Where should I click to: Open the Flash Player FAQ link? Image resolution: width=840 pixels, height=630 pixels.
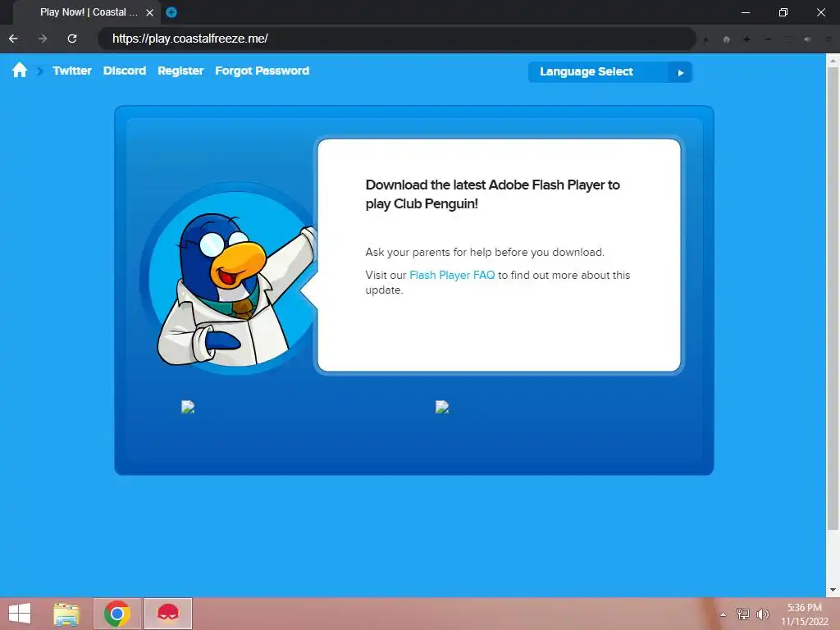[452, 275]
